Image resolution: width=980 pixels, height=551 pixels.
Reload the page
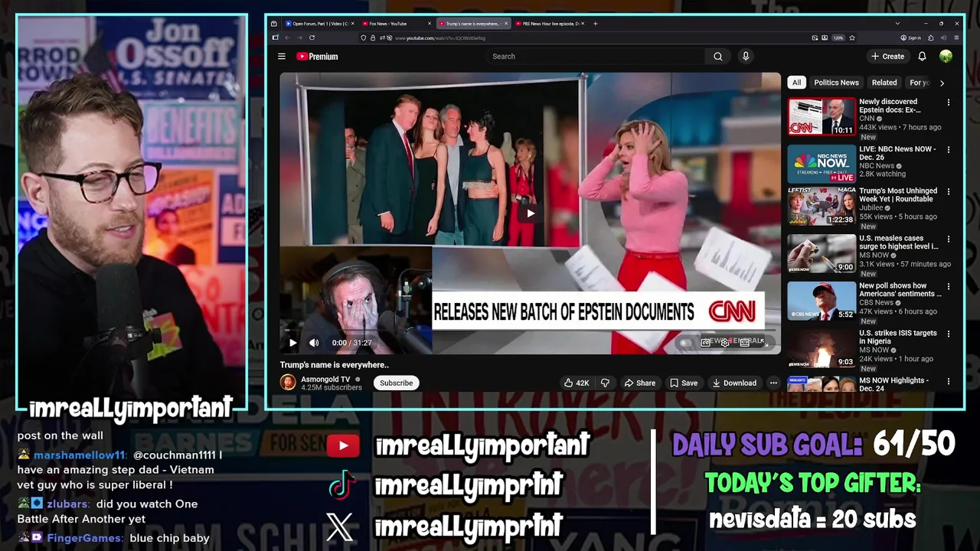[312, 37]
